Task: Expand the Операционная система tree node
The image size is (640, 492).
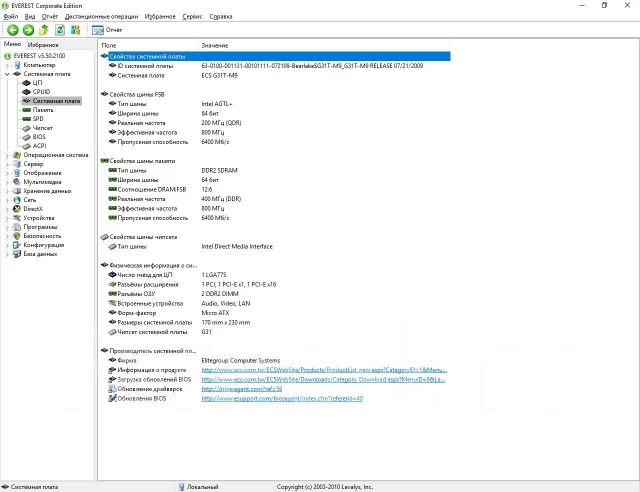Action: click(7, 155)
